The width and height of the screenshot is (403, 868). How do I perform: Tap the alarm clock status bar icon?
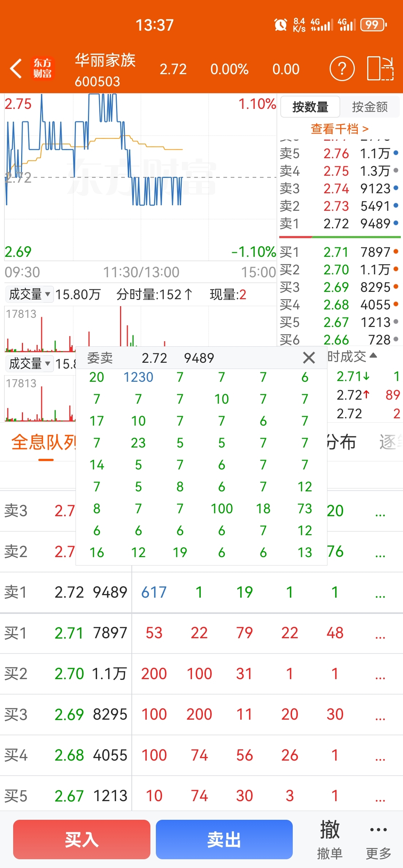(x=281, y=25)
